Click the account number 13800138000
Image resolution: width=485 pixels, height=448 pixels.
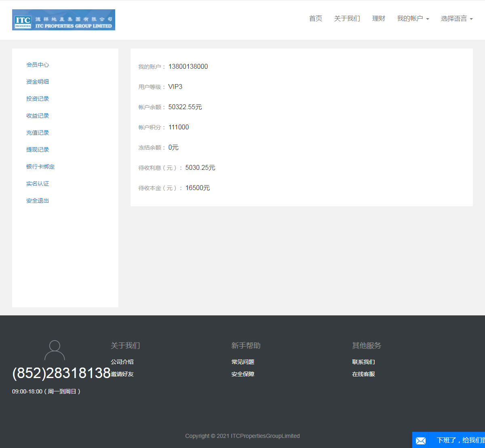click(188, 66)
